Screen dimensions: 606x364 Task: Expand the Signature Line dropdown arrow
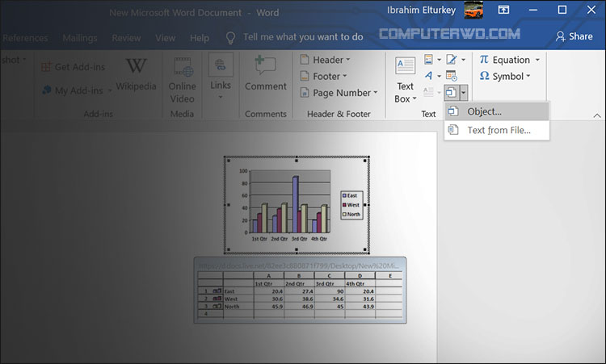pos(463,60)
